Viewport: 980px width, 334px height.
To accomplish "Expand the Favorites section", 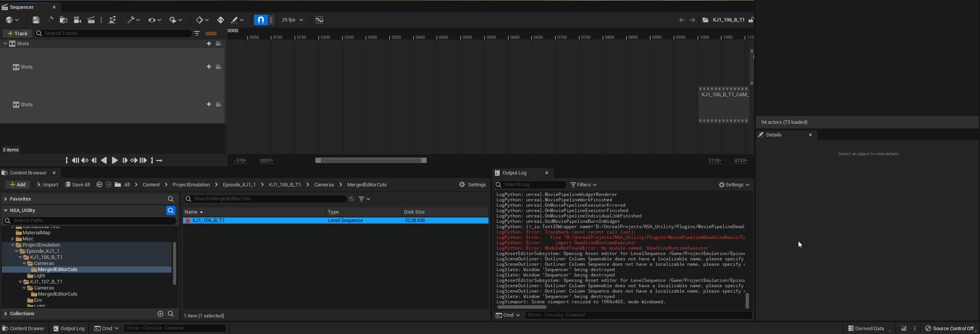I will (x=6, y=199).
